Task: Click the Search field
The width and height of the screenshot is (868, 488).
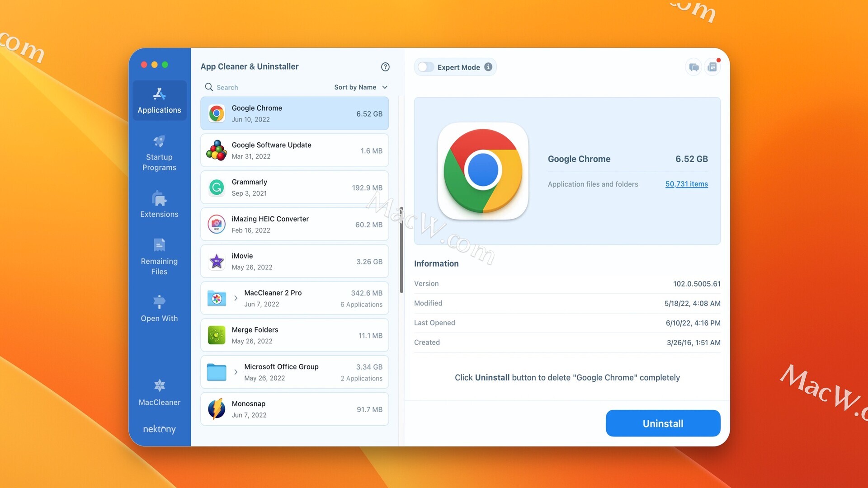Action: click(267, 87)
